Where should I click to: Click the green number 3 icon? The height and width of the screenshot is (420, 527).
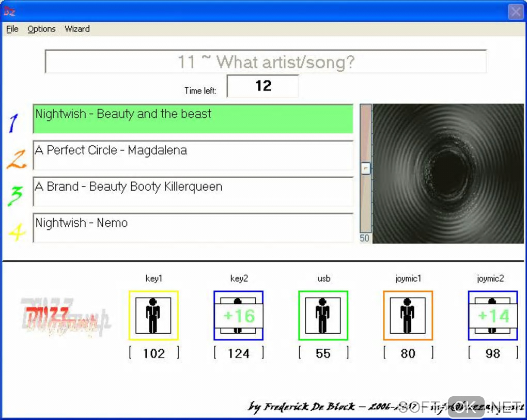(16, 196)
